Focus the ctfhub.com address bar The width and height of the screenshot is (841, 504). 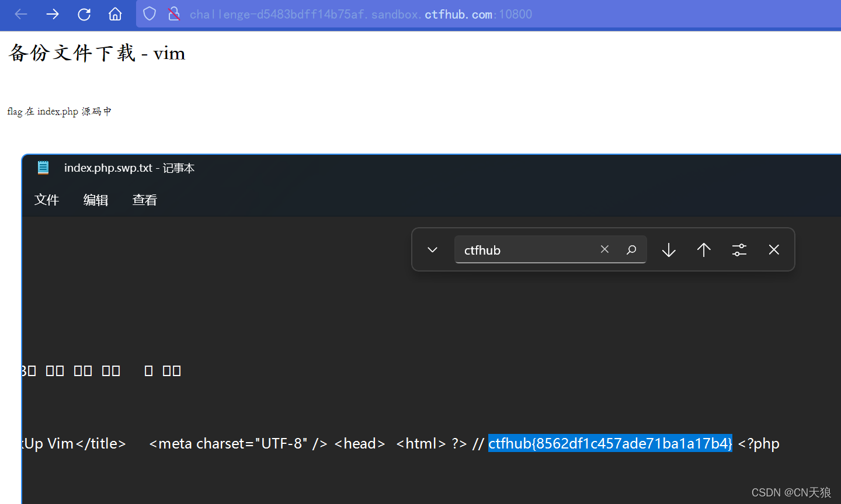[x=488, y=14]
